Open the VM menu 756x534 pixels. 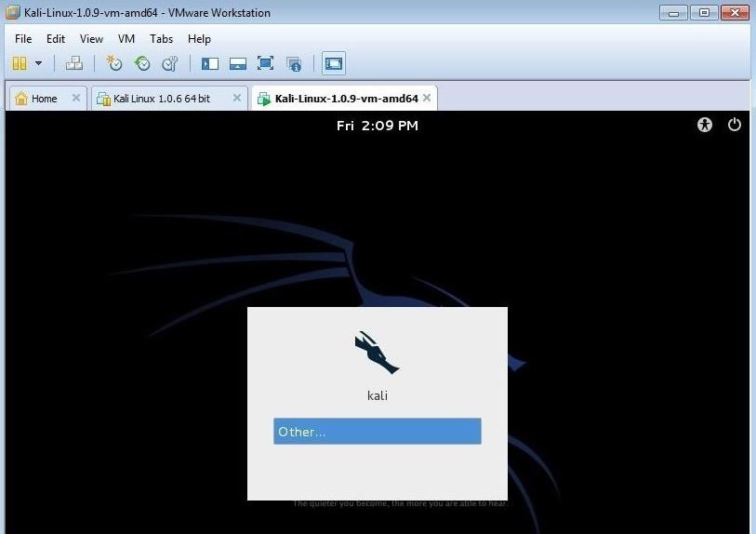(x=126, y=39)
